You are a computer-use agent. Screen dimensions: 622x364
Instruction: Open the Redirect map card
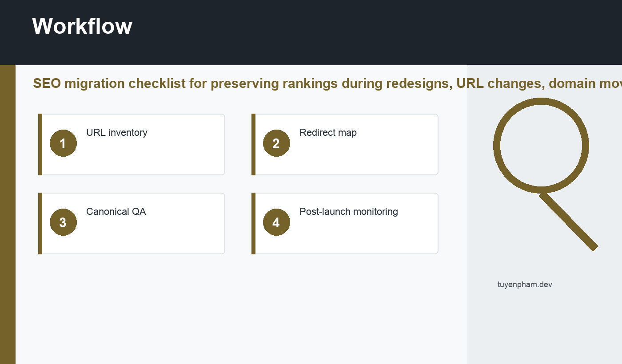pyautogui.click(x=345, y=144)
